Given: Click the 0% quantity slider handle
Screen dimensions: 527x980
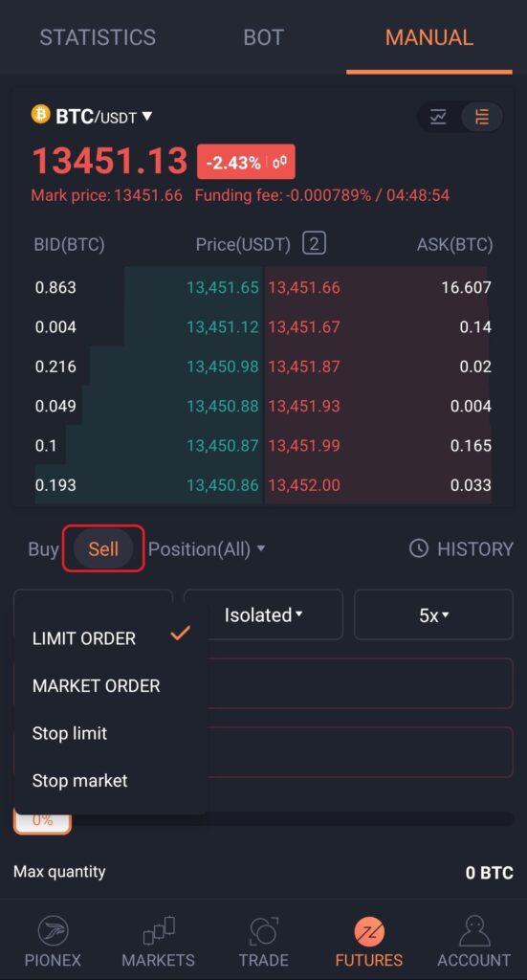Looking at the screenshot, I should click(x=42, y=821).
